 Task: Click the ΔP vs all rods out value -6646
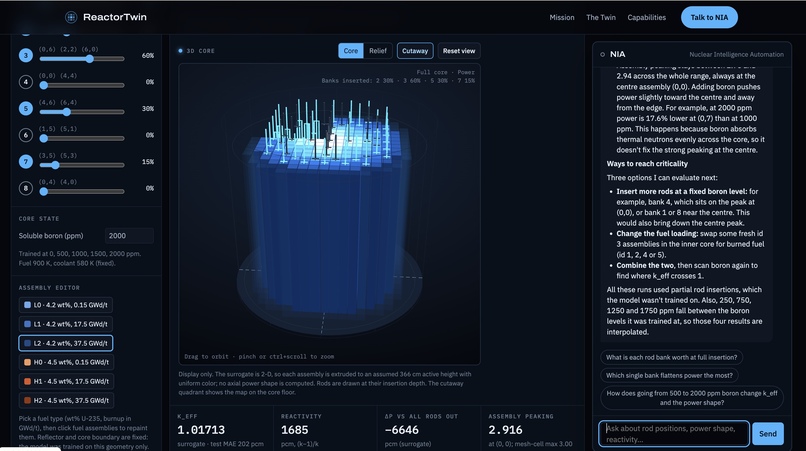pos(401,430)
